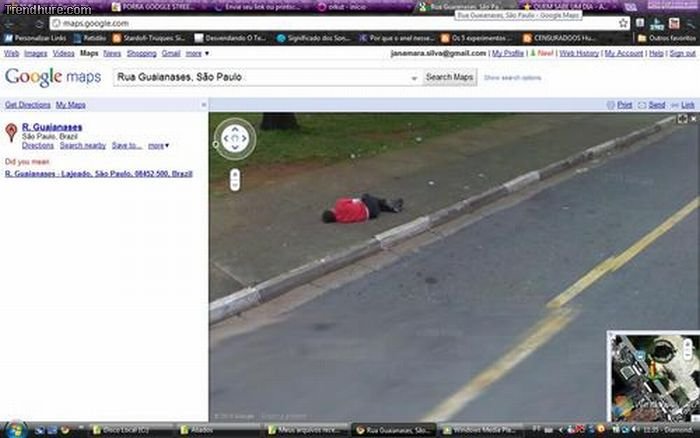Viewport: 700px width, 438px height.
Task: Click inside the maps search text field
Action: tap(266, 77)
